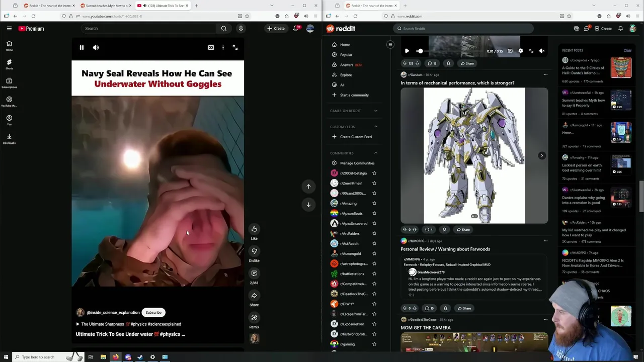Open the short's comments with 2,861 count
Image resolution: width=644 pixels, height=362 pixels.
[x=254, y=274]
